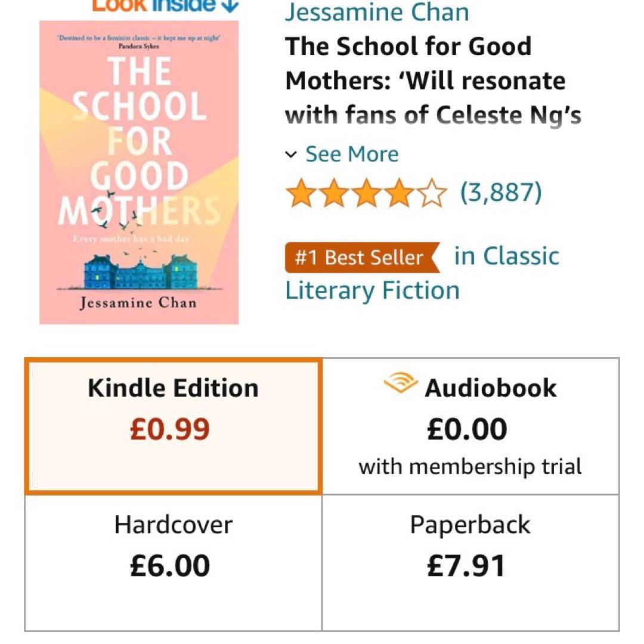Open the Jessamine Chan author link
The image size is (644, 644).
click(x=377, y=12)
